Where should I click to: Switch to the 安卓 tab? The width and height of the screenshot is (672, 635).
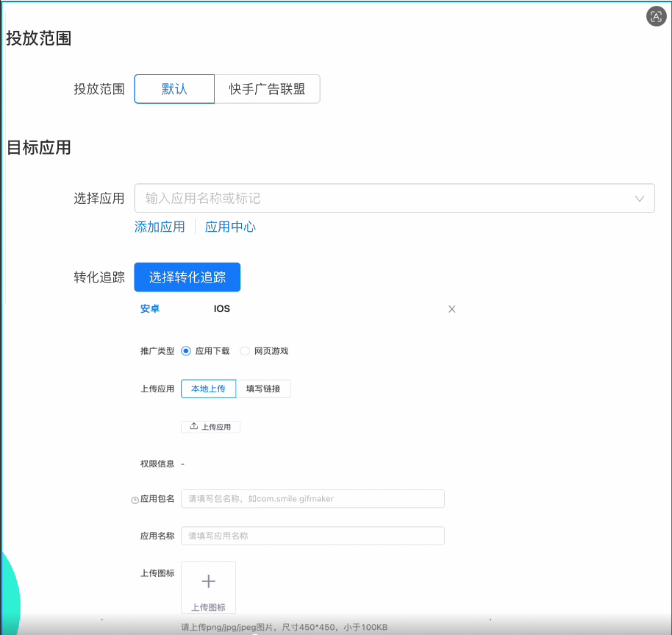point(150,308)
